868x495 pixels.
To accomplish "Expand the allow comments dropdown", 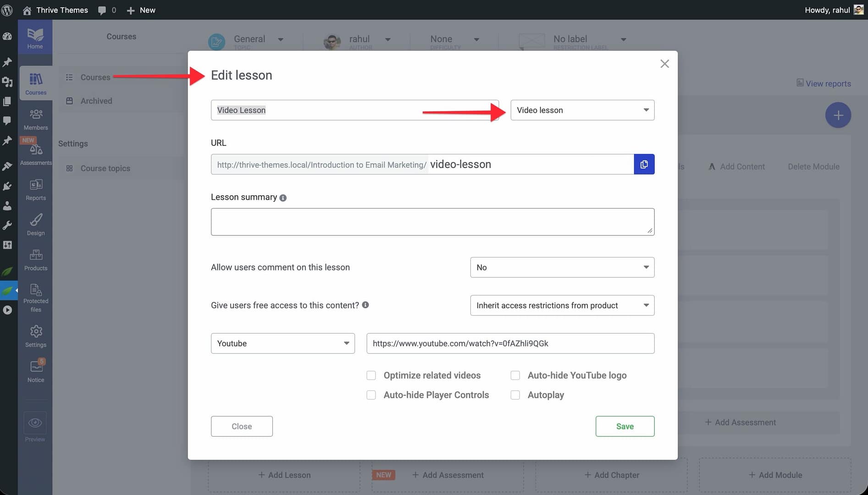I will coord(562,267).
